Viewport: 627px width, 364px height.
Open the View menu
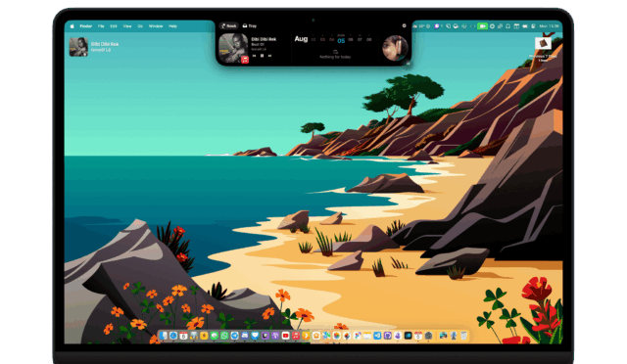(127, 26)
